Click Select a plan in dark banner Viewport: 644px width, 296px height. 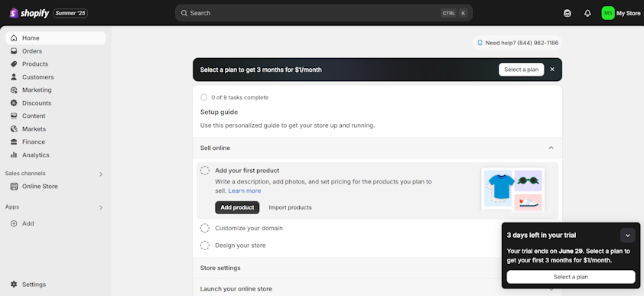pos(521,70)
